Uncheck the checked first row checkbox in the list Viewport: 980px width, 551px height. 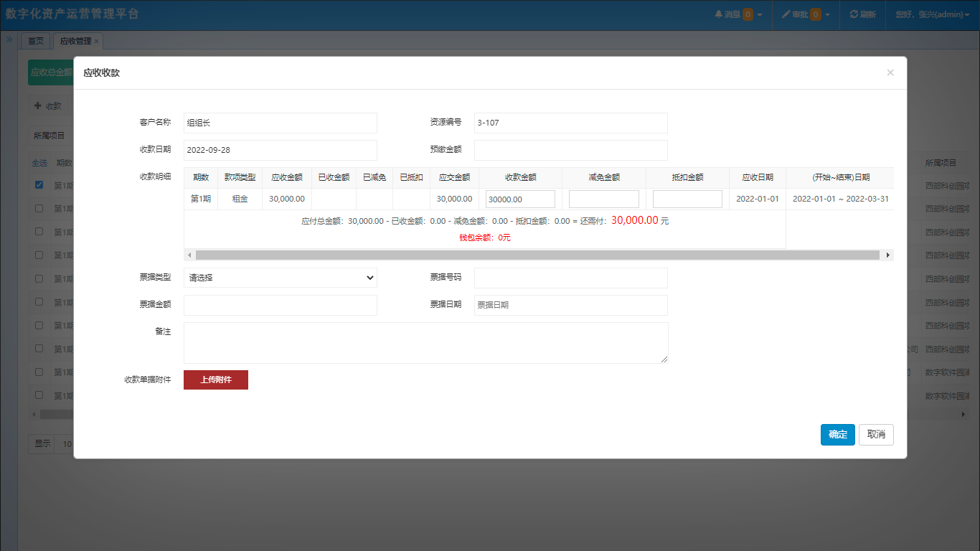39,184
